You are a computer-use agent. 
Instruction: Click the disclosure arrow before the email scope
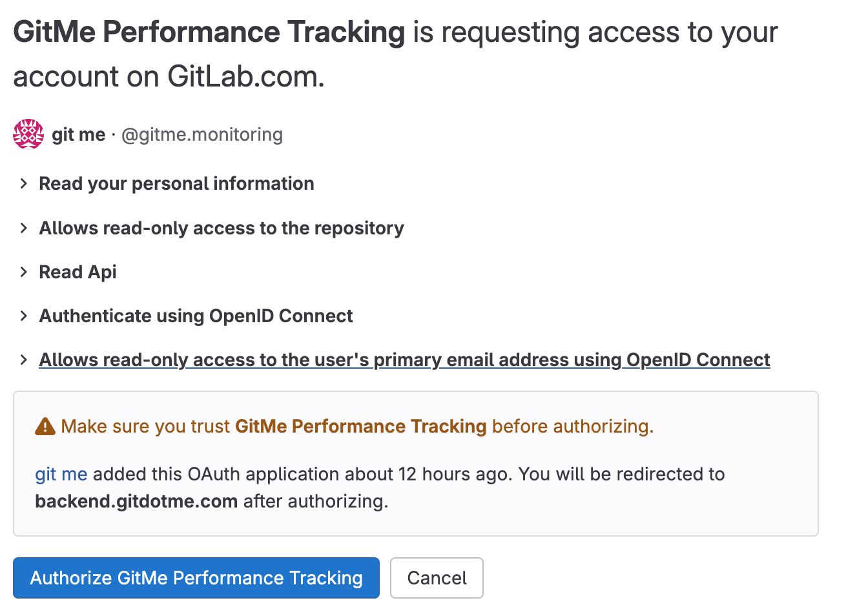tap(24, 360)
